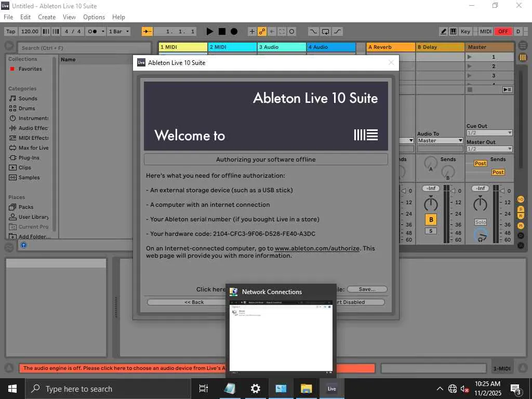Click the Capture MIDI button

point(282,32)
